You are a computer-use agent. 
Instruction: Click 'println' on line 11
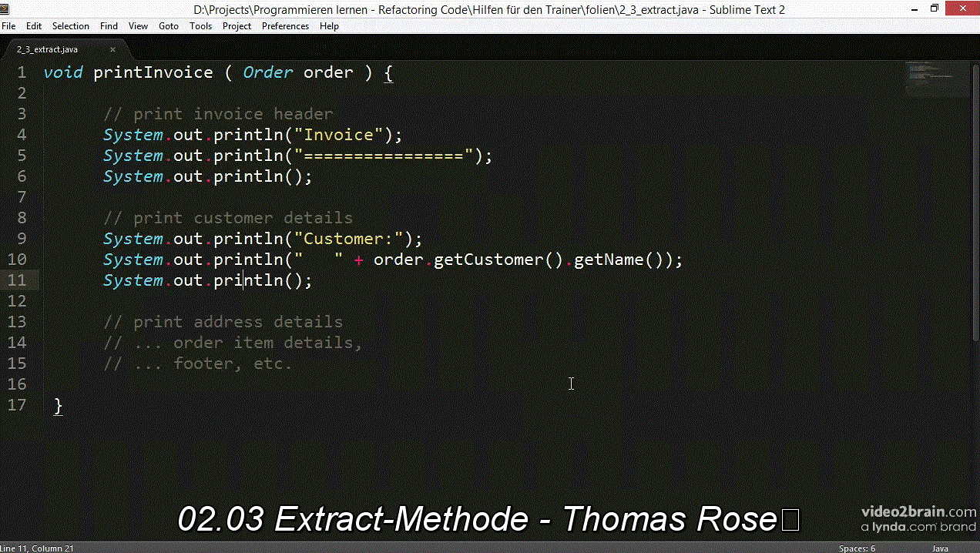click(249, 280)
